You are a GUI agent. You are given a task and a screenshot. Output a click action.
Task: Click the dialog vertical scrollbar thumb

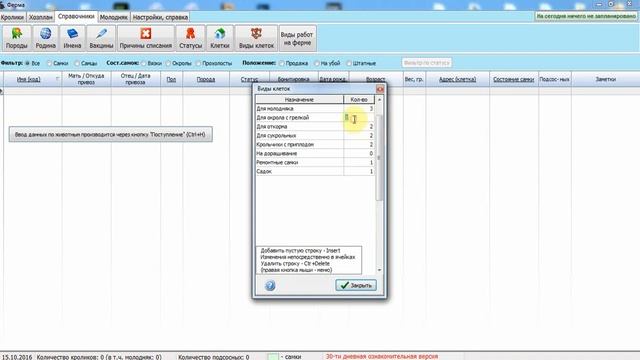point(380,157)
